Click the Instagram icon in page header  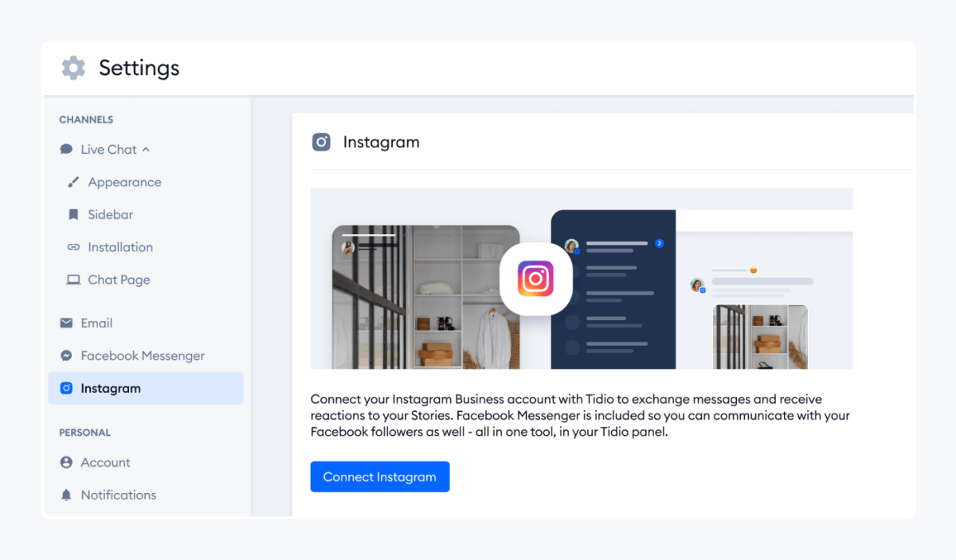point(321,143)
